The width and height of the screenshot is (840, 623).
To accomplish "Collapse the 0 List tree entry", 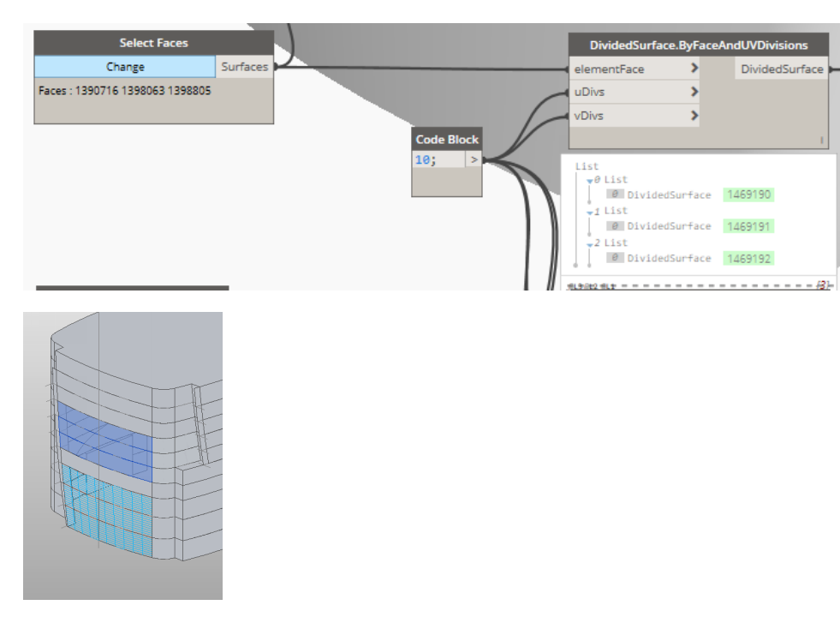I will coord(590,181).
